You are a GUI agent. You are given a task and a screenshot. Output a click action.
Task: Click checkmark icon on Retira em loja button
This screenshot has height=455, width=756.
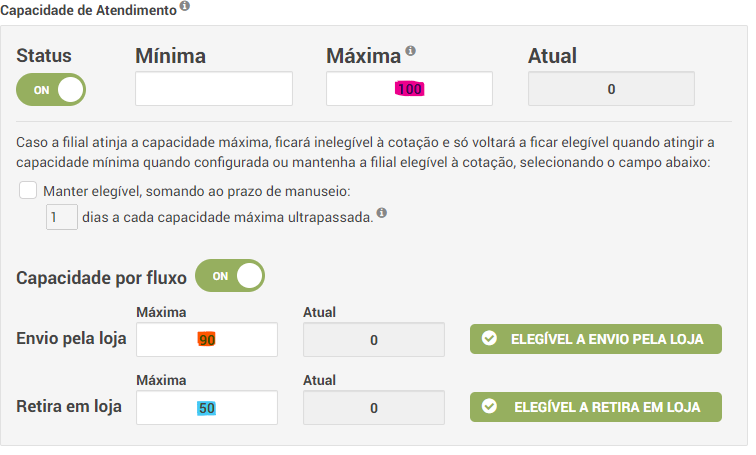point(489,407)
